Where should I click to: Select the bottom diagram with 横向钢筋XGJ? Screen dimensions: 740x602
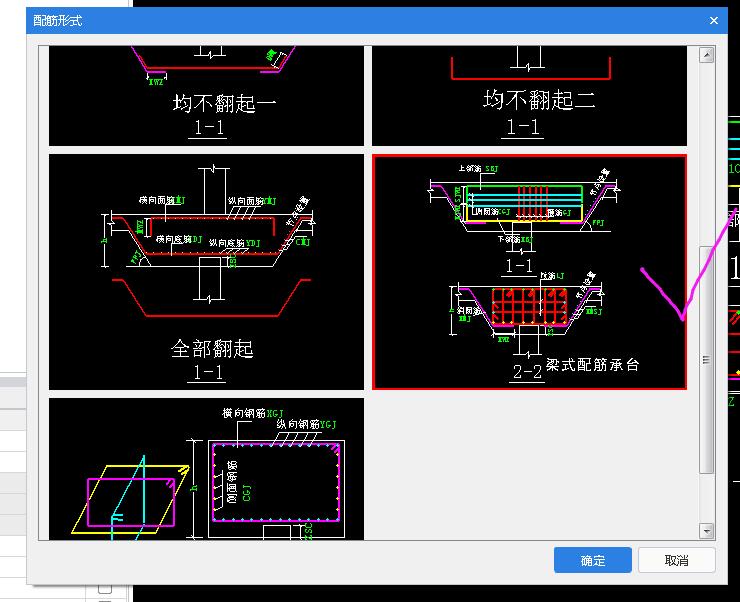coord(206,468)
